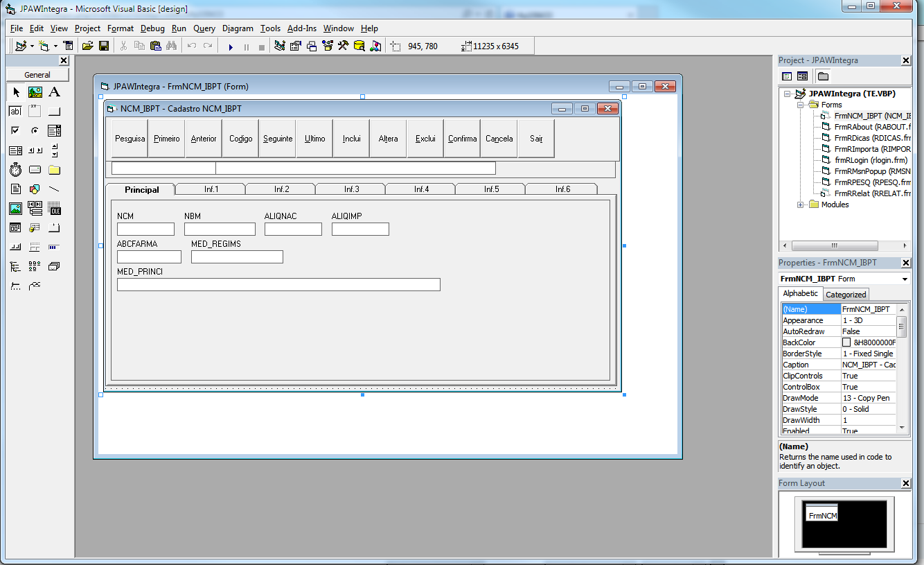Image resolution: width=924 pixels, height=565 pixels.
Task: Open the object dropdown in Properties panel
Action: [905, 279]
